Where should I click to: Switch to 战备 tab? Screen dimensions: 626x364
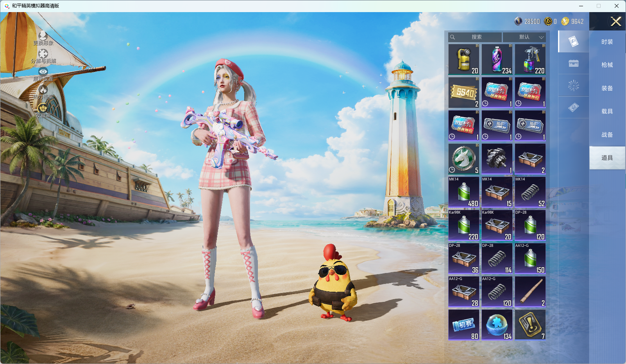[x=607, y=135]
